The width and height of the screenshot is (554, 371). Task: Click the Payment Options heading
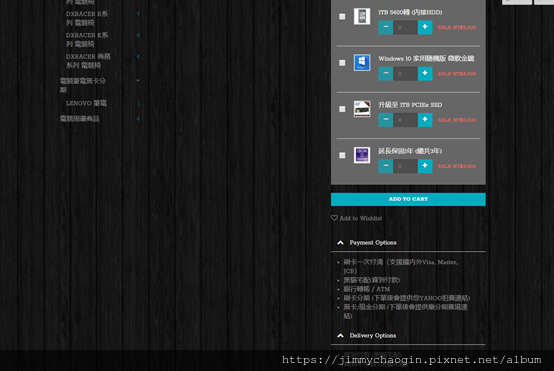pos(373,243)
